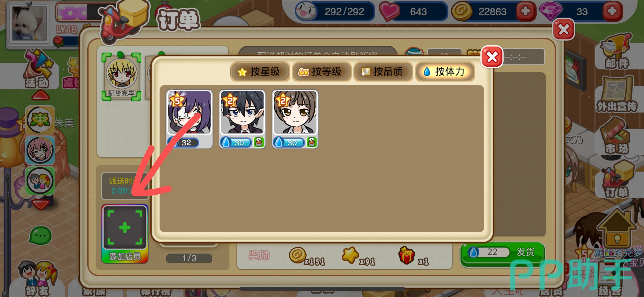Open the green chat bubble icon

[40, 236]
